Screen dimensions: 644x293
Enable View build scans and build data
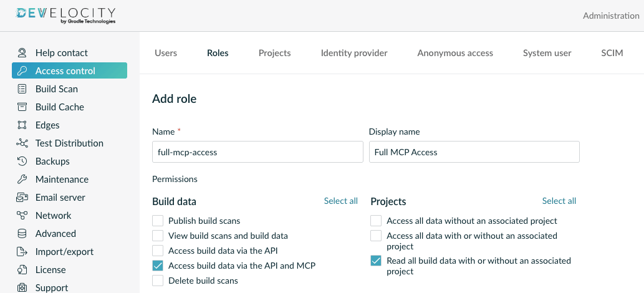tap(158, 236)
